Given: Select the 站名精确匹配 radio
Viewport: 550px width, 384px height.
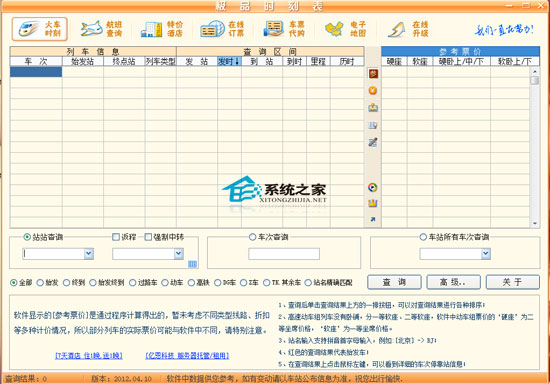Looking at the screenshot, I should click(308, 282).
